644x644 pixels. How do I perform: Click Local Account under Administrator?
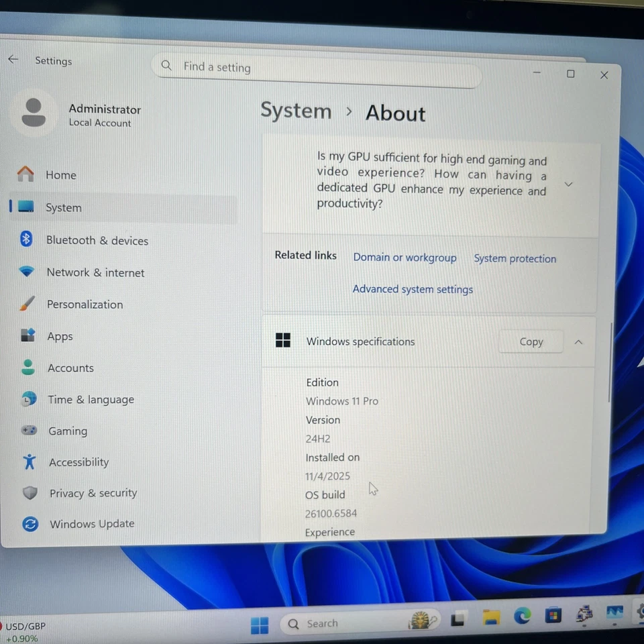(x=100, y=122)
